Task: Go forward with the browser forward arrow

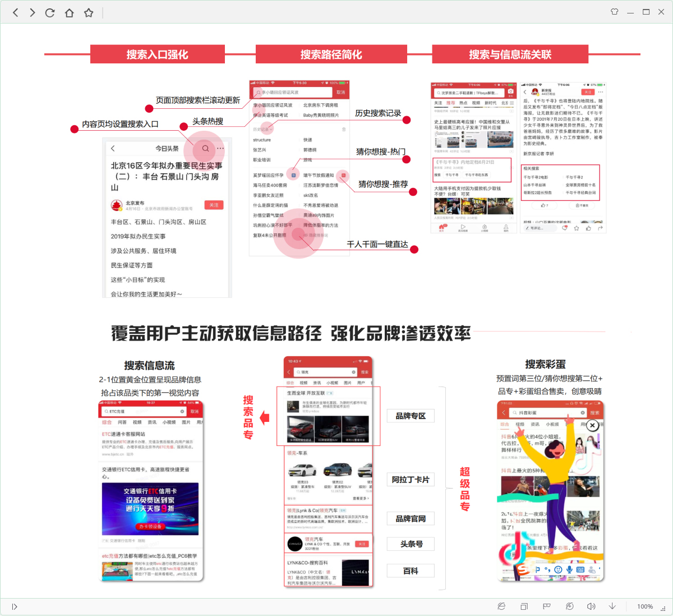Action: coord(33,12)
